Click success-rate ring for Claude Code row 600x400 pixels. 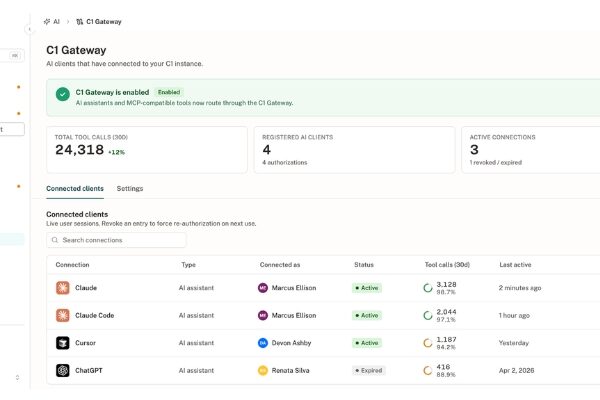(x=428, y=315)
